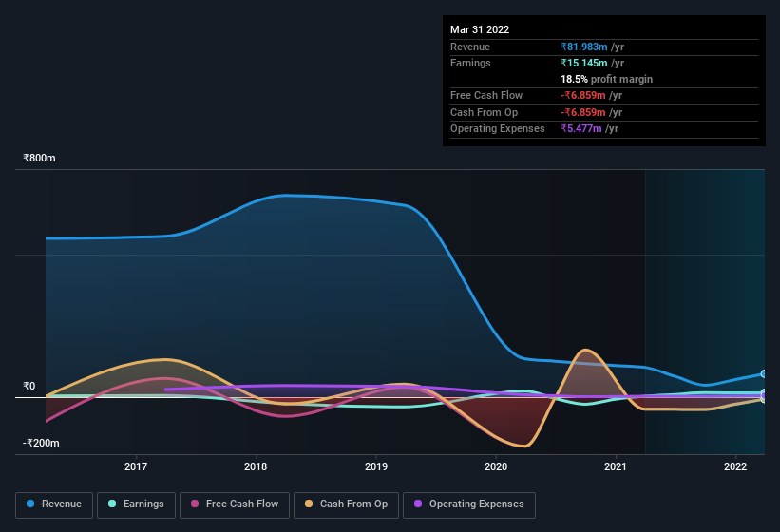The height and width of the screenshot is (532, 780).
Task: Toggle the Earnings series in legend
Action: coord(136,504)
